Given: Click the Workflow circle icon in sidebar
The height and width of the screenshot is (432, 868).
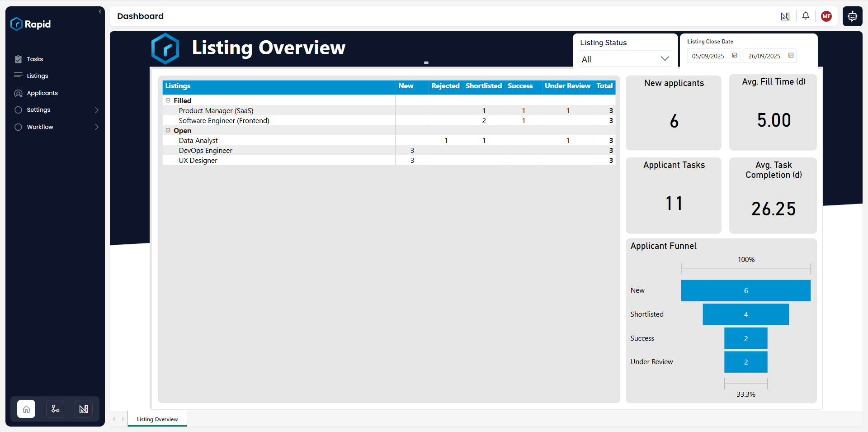Looking at the screenshot, I should [18, 127].
